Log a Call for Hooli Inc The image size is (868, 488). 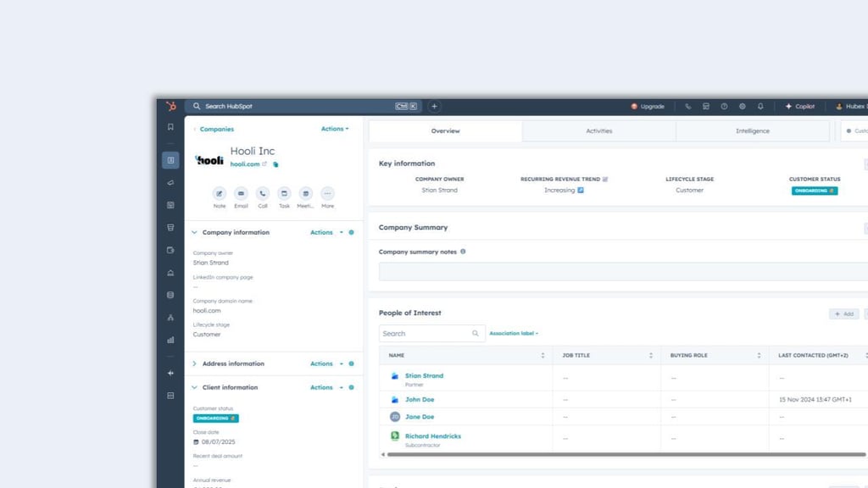point(263,194)
